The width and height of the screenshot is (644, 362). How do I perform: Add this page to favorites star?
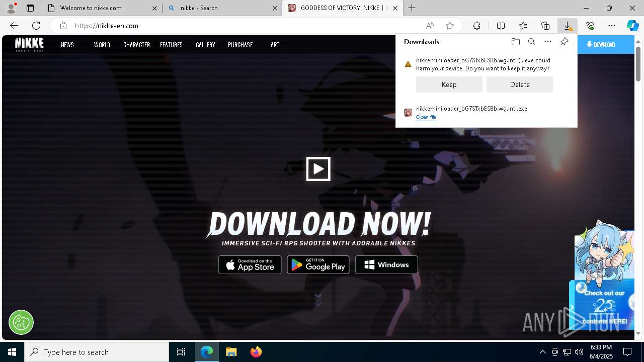point(450,26)
